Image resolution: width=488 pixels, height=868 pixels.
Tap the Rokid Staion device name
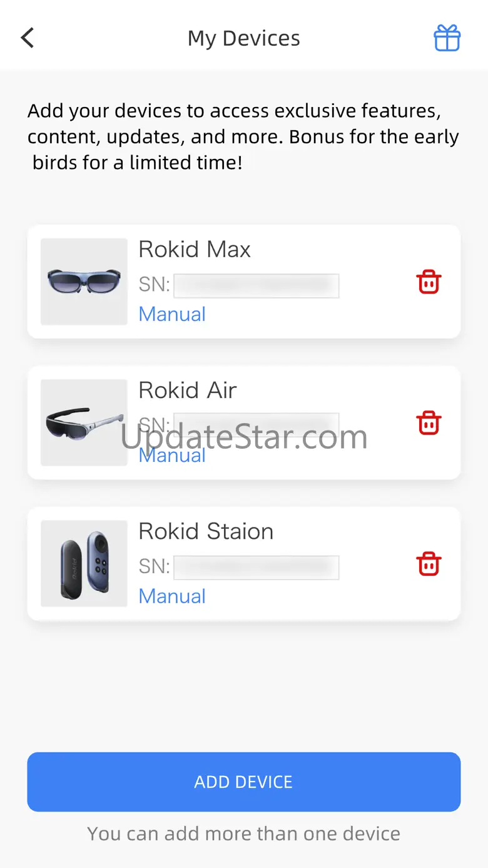[206, 531]
